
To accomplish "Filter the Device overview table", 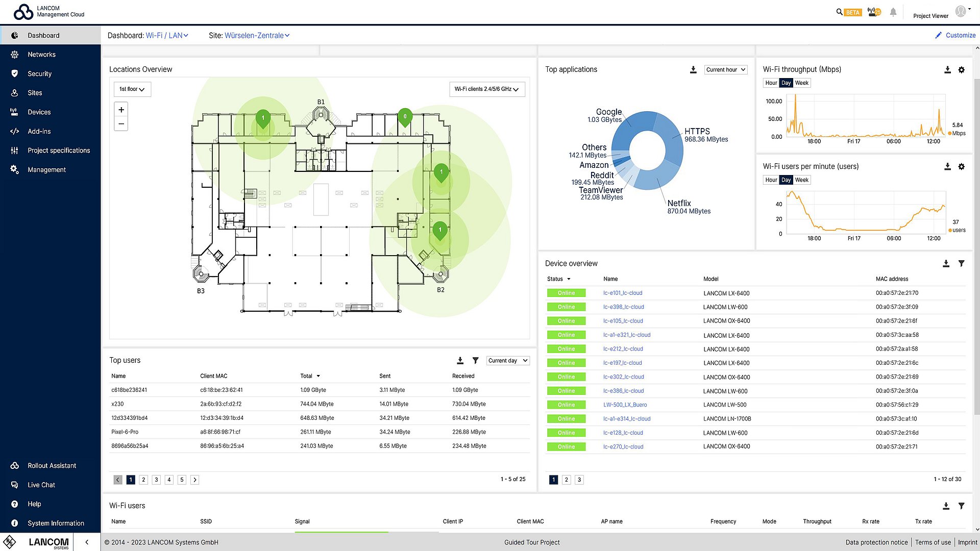I will [x=962, y=263].
